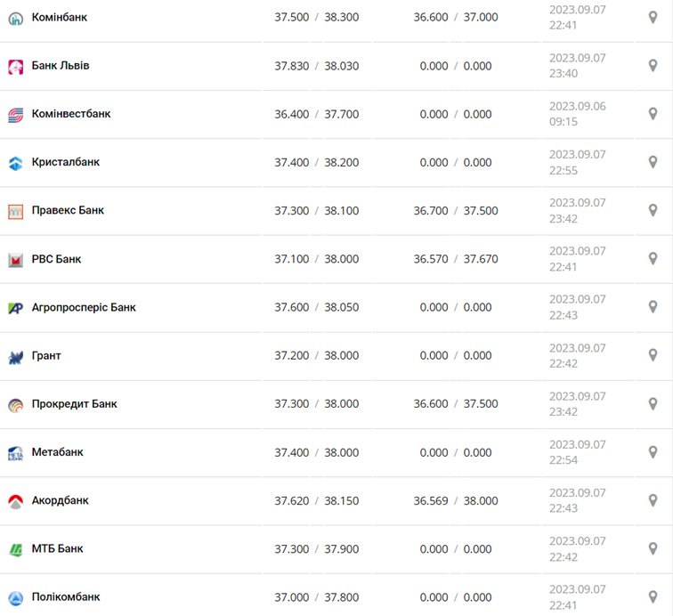Click Правекс Банк rate 37.300 / 38.100
The width and height of the screenshot is (673, 616).
(316, 211)
